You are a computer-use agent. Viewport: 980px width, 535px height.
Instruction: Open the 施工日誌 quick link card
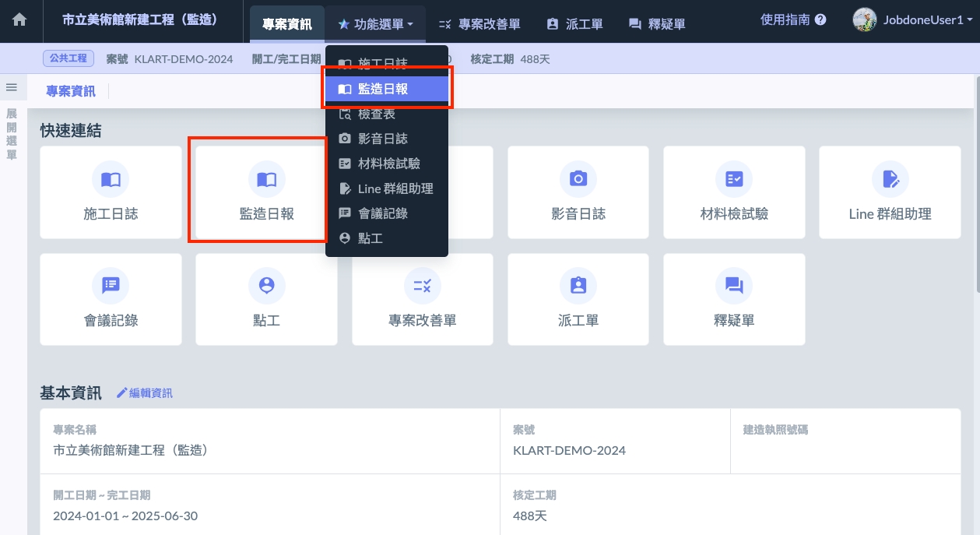111,192
